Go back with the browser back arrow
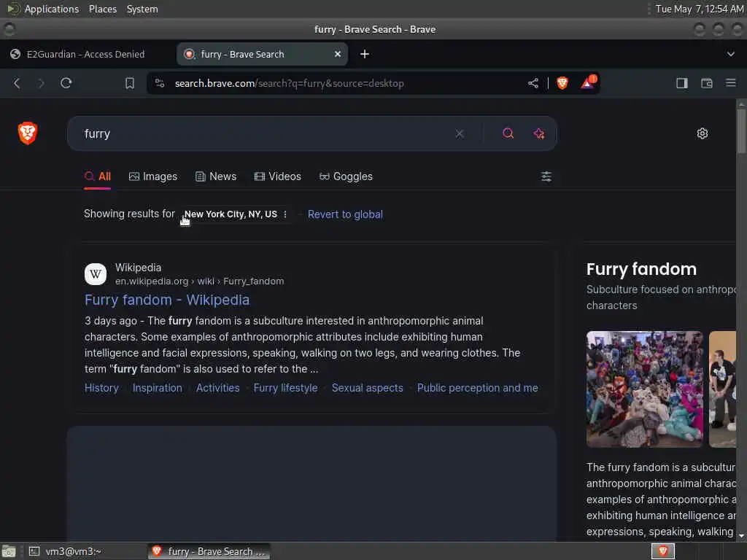The height and width of the screenshot is (560, 747). (17, 83)
